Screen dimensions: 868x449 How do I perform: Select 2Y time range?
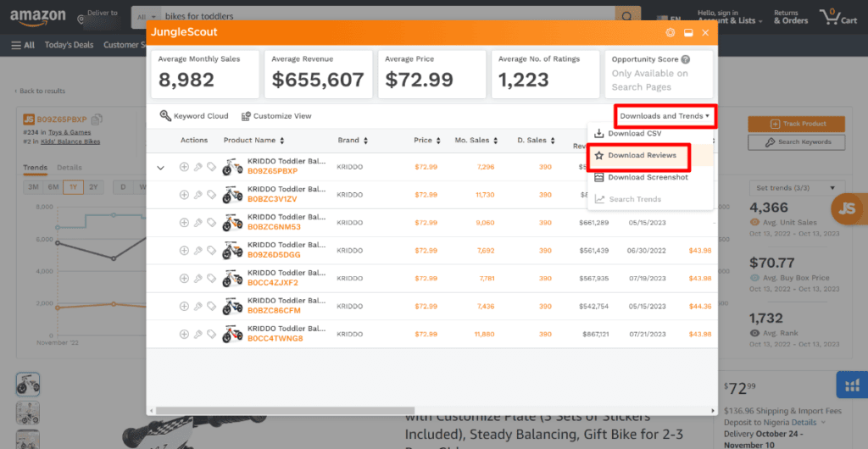[x=93, y=187]
